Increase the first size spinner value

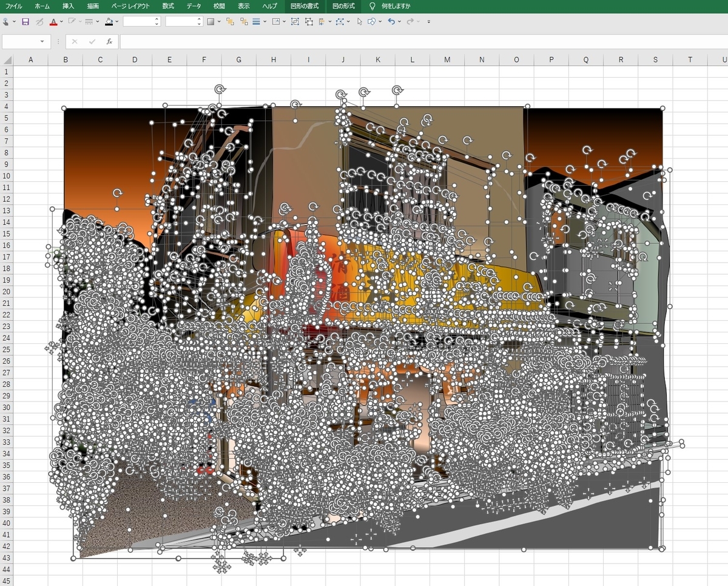pos(157,19)
